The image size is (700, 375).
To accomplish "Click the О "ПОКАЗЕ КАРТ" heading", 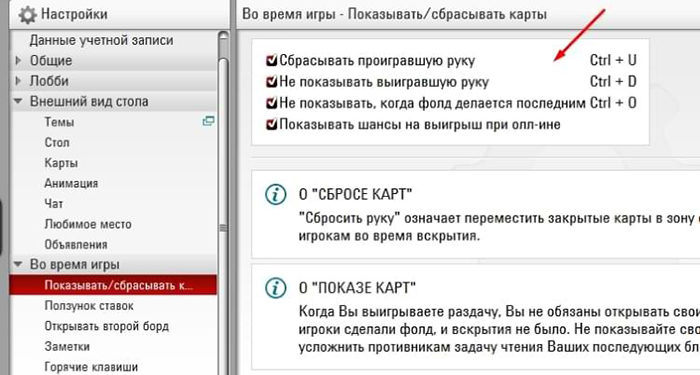I will coord(357,288).
